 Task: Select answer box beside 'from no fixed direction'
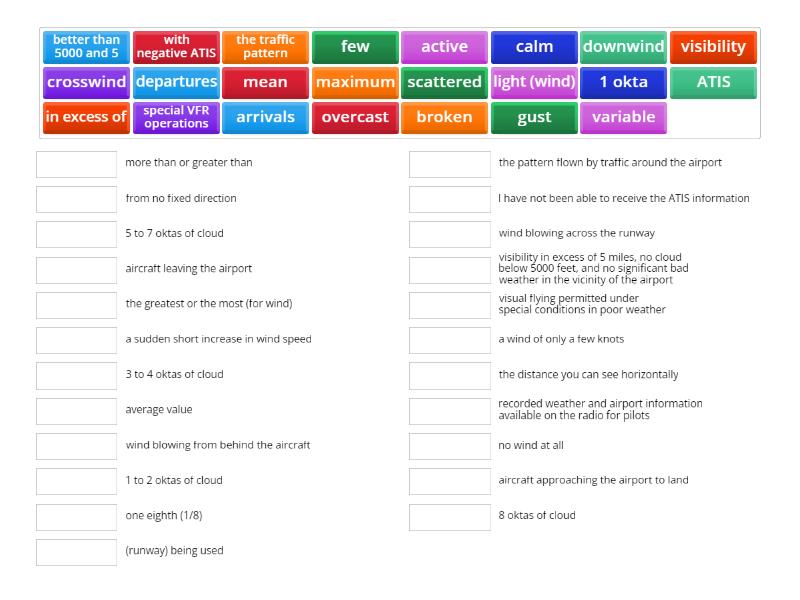(x=77, y=199)
